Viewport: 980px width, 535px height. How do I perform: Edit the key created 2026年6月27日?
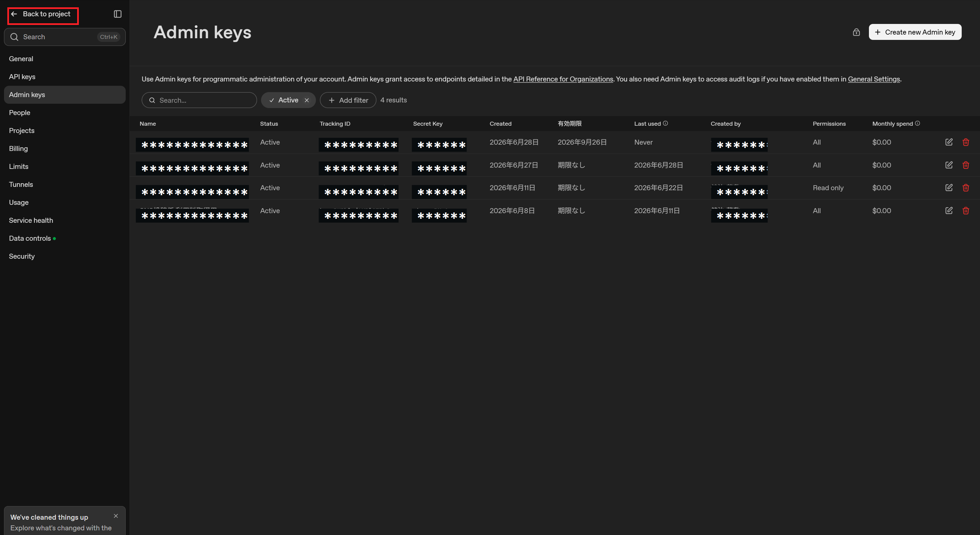click(949, 165)
